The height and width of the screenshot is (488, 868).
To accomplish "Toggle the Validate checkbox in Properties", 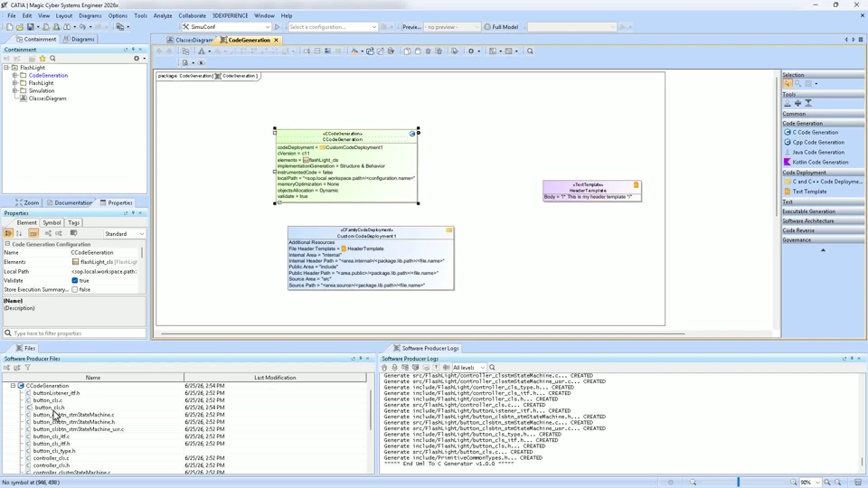I will (75, 280).
